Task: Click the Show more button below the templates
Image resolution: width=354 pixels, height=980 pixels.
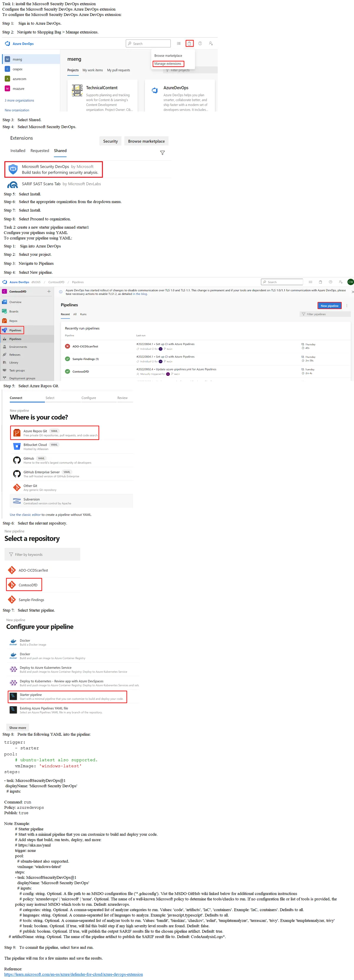Action: (x=17, y=728)
